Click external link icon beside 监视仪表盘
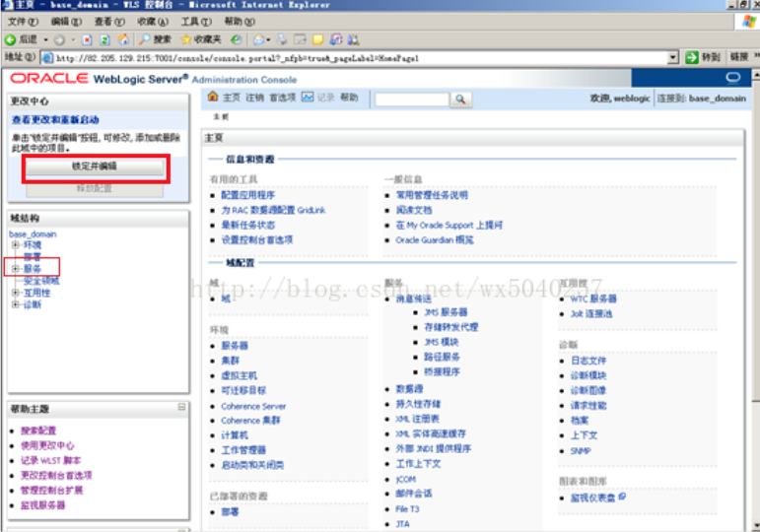This screenshot has height=532, width=760. coord(622,497)
